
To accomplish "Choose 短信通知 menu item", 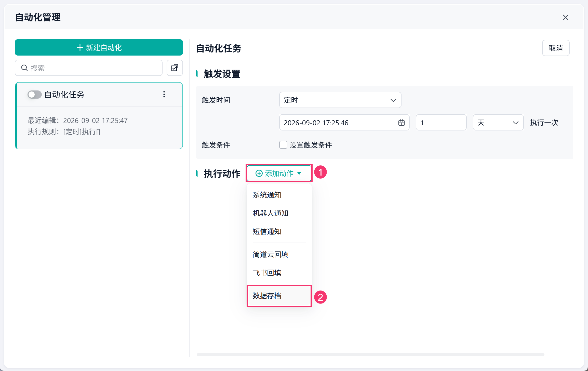I will [x=279, y=232].
